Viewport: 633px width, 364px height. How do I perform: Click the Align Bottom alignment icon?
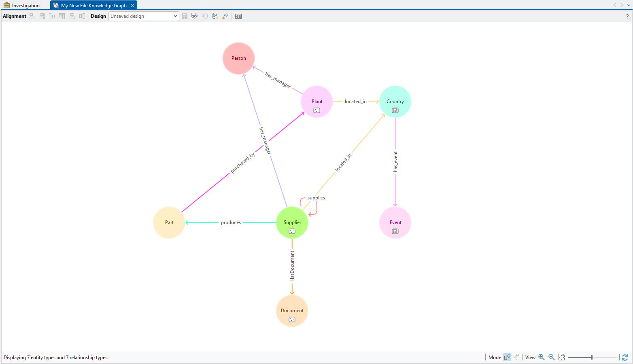(52, 16)
